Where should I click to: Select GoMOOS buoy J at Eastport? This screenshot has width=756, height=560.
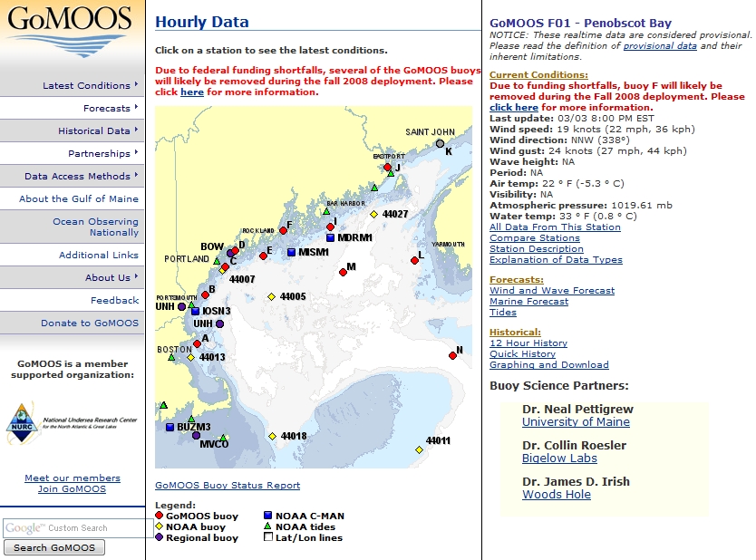coord(387,168)
